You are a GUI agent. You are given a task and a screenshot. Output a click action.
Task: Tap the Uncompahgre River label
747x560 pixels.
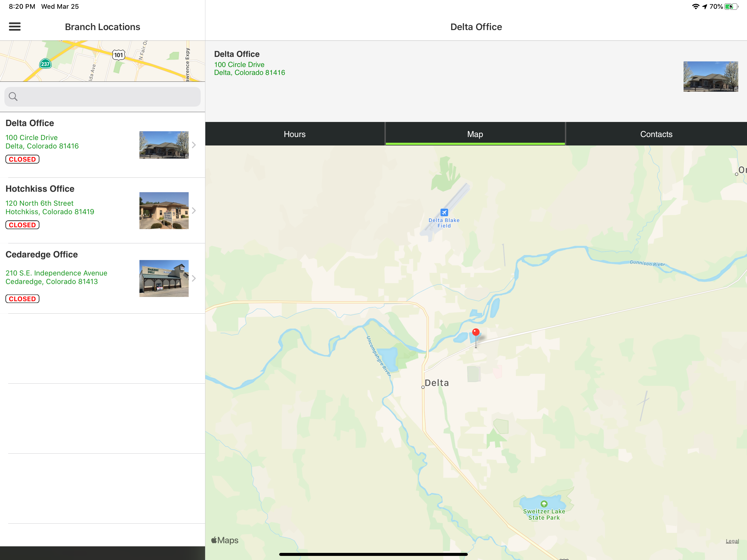tap(379, 356)
